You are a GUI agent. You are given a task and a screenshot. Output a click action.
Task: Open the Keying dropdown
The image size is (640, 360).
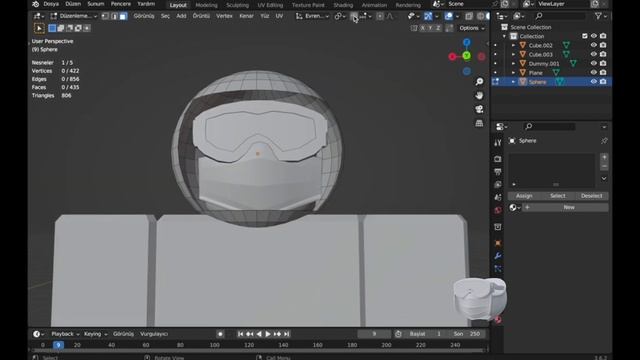96,334
